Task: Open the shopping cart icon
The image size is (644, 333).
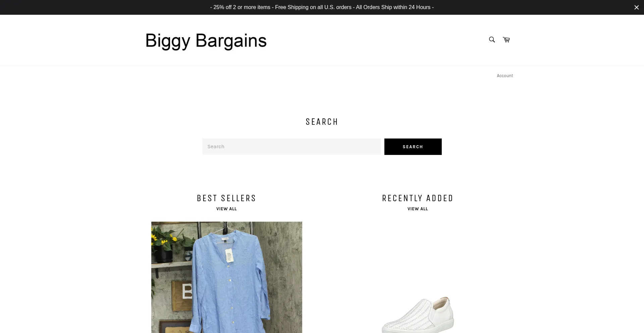Action: [506, 40]
